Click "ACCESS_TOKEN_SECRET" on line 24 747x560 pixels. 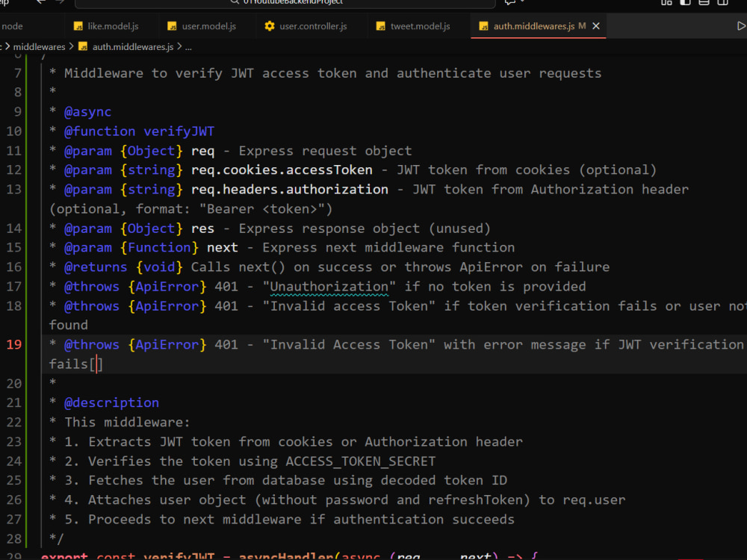tap(361, 461)
